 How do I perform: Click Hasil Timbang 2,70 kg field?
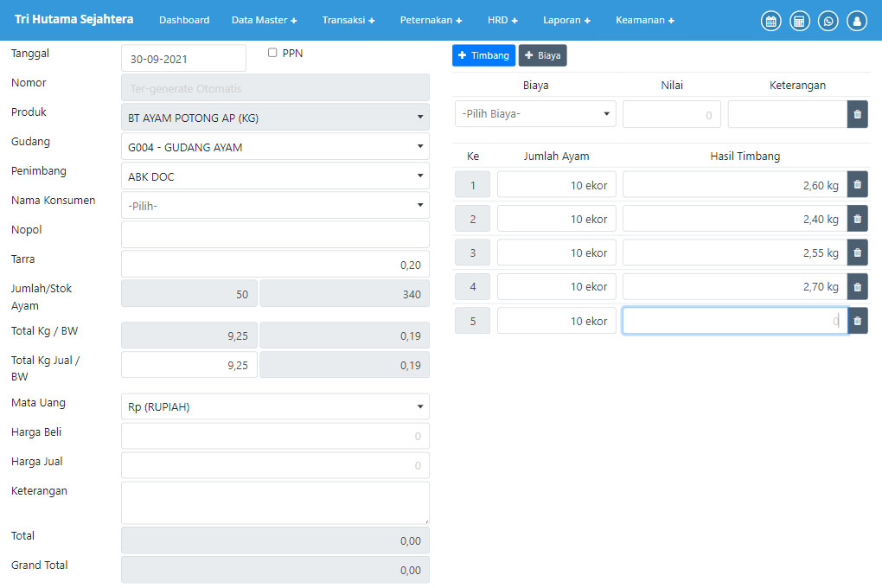click(x=735, y=286)
